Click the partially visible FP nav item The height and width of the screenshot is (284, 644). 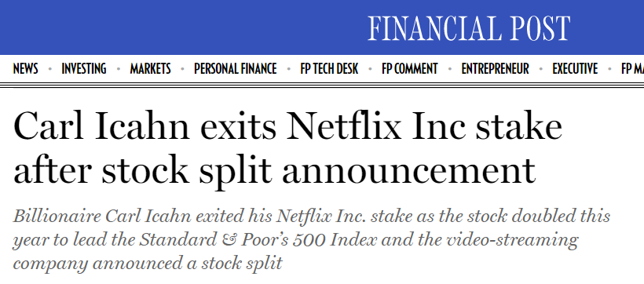click(632, 68)
